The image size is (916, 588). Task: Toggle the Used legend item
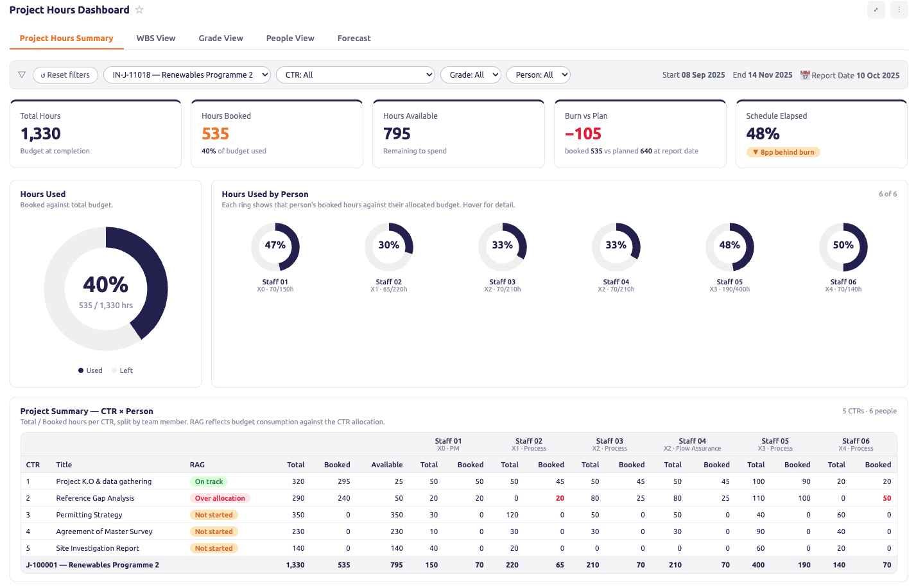pos(91,370)
